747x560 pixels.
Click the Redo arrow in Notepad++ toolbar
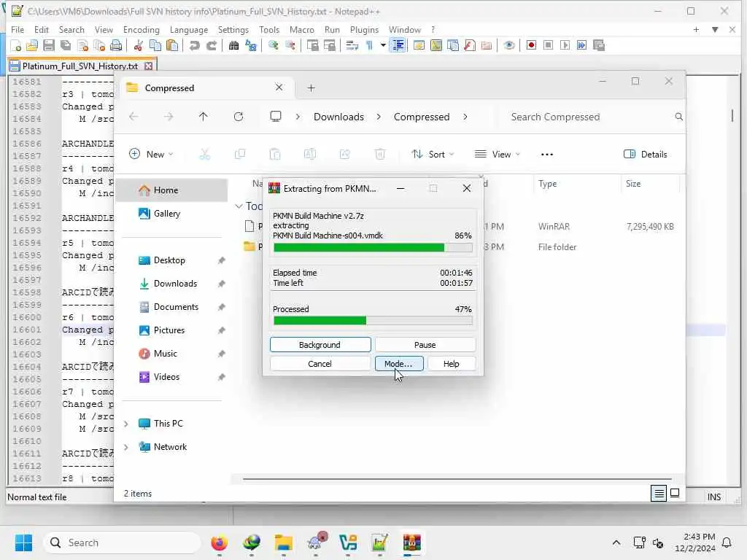tap(211, 46)
